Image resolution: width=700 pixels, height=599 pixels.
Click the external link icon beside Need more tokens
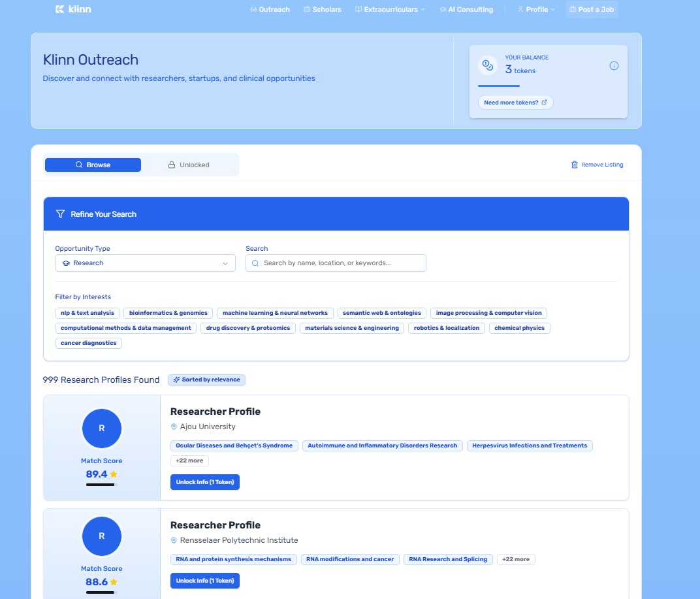coord(544,103)
